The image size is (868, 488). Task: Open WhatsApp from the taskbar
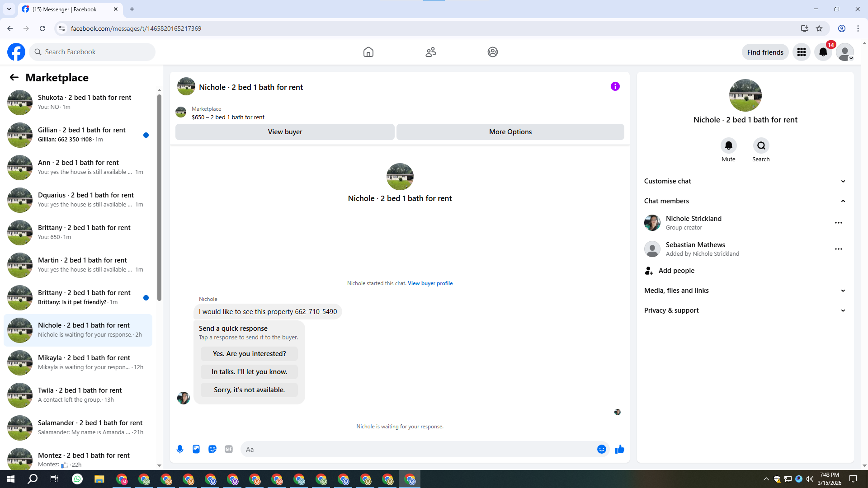click(x=77, y=479)
